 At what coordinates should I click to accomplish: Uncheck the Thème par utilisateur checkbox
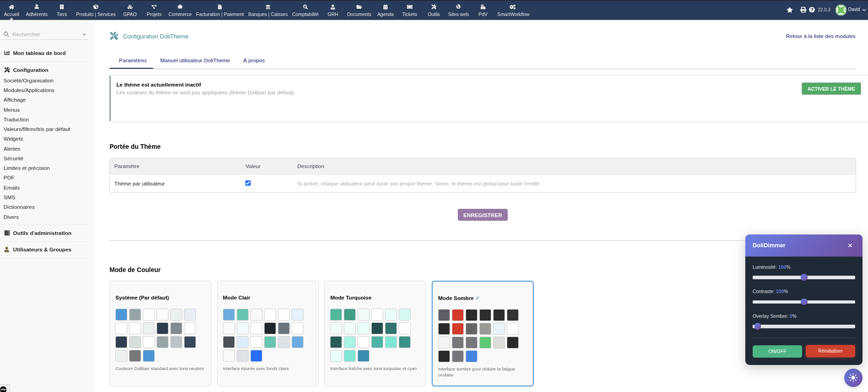click(248, 183)
